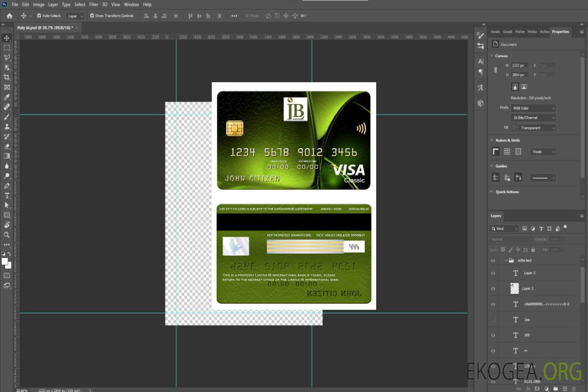Show the hidden '1aa' layer

click(493, 320)
